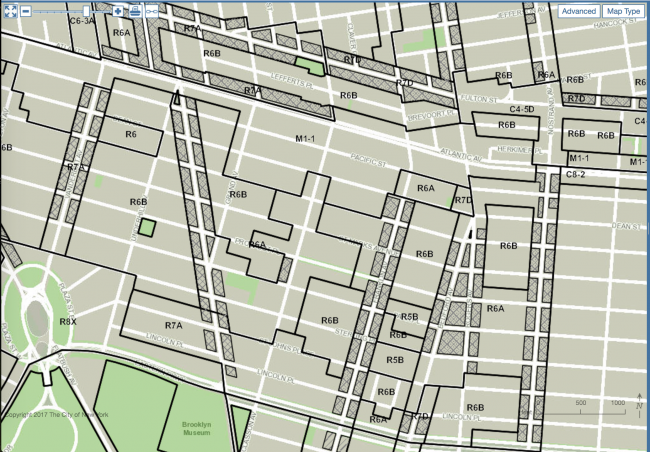The image size is (650, 452).
Task: Click the 1000 mark on scale bar
Action: tap(618, 403)
